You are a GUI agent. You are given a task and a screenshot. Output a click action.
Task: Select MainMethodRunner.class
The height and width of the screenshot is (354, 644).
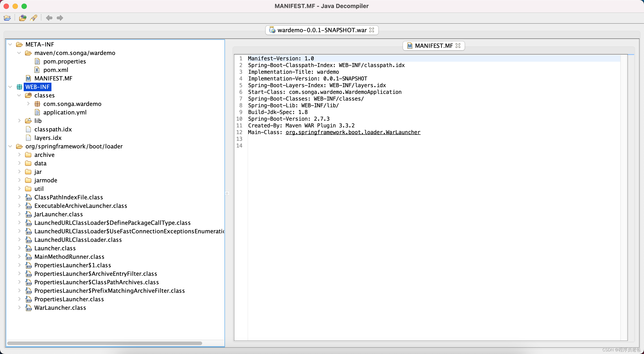[69, 257]
